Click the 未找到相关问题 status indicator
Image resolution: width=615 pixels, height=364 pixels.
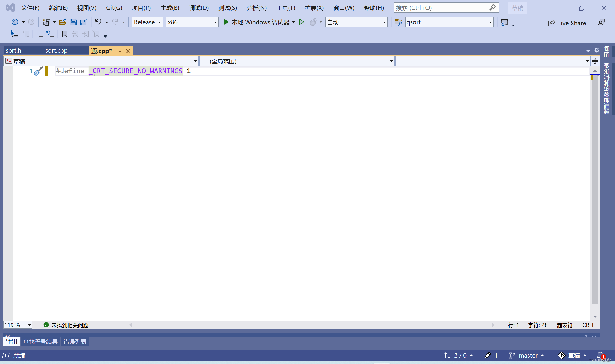(66, 325)
